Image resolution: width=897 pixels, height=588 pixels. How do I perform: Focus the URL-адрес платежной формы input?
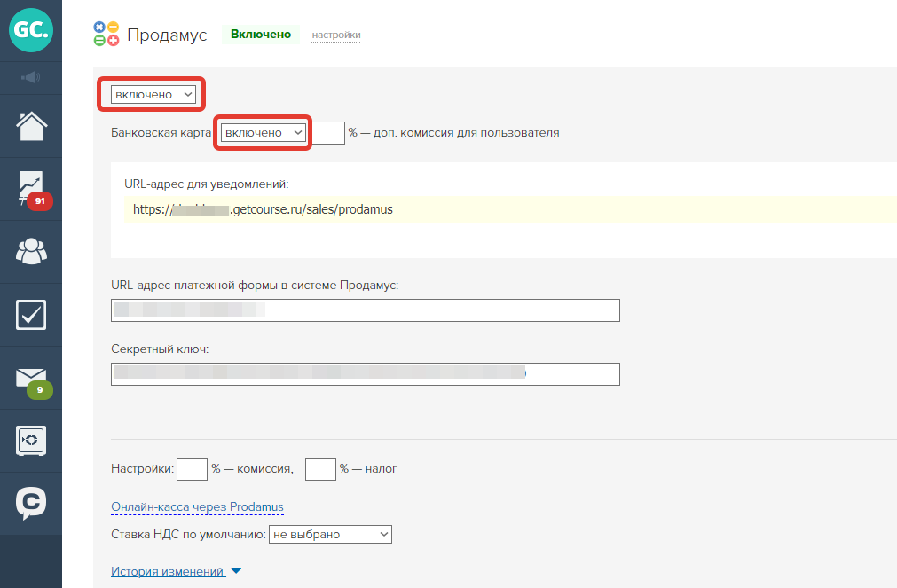tap(365, 310)
